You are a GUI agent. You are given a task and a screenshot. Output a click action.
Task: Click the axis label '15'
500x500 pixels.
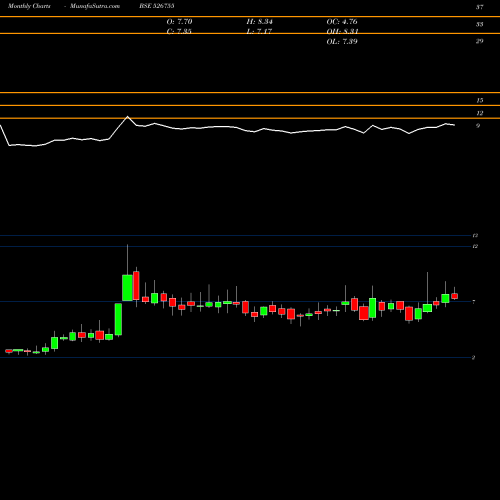(x=480, y=100)
